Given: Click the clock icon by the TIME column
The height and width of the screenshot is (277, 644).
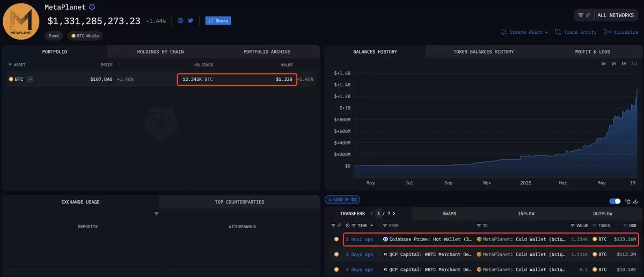Looking at the screenshot, I should click(348, 226).
